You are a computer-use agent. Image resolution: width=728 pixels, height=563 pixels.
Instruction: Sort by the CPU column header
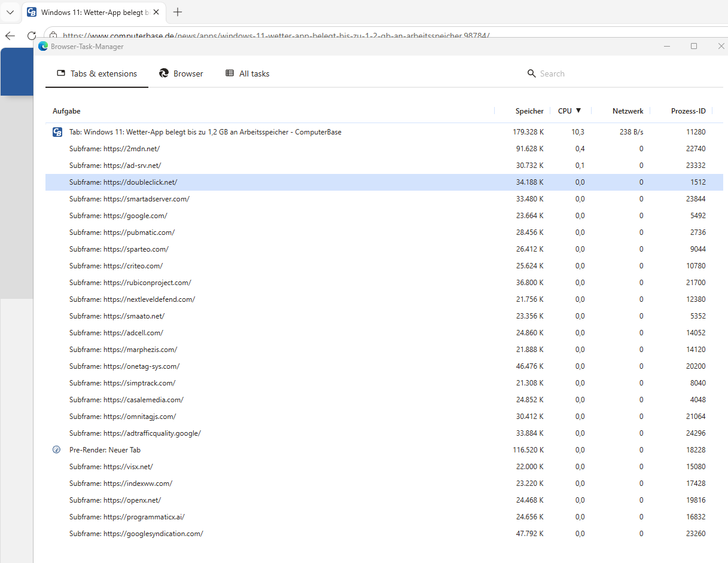(x=565, y=111)
